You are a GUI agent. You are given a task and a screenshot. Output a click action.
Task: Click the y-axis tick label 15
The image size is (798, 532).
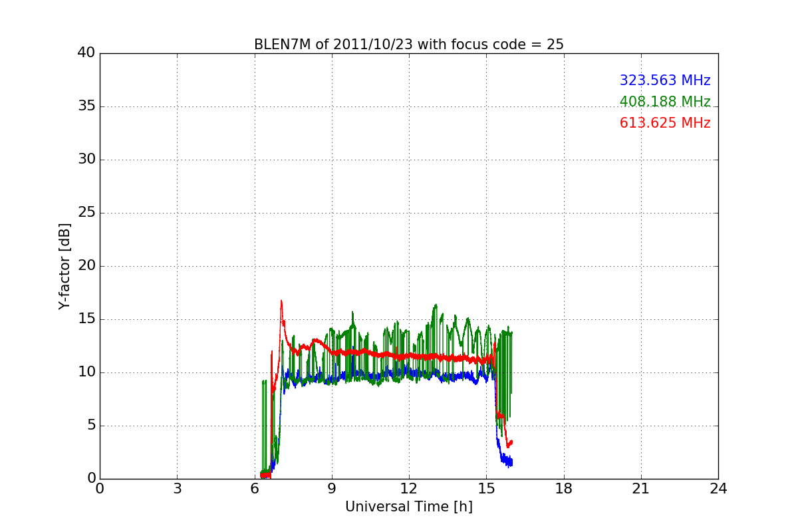click(86, 319)
